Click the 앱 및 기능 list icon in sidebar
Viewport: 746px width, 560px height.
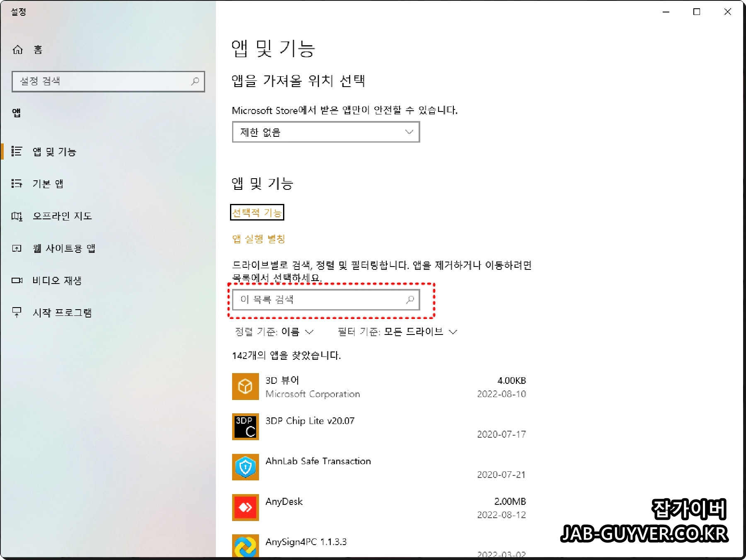pos(17,151)
